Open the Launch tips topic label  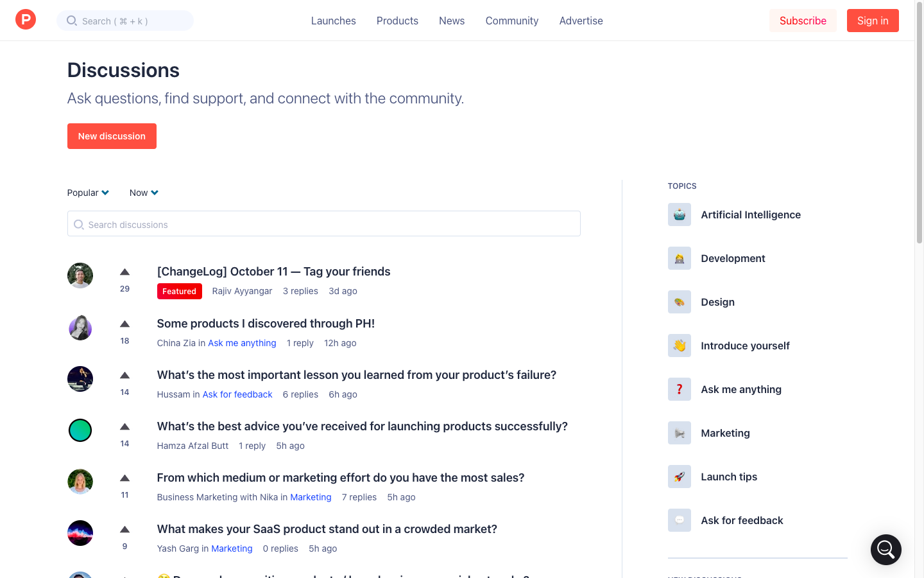[x=729, y=477]
